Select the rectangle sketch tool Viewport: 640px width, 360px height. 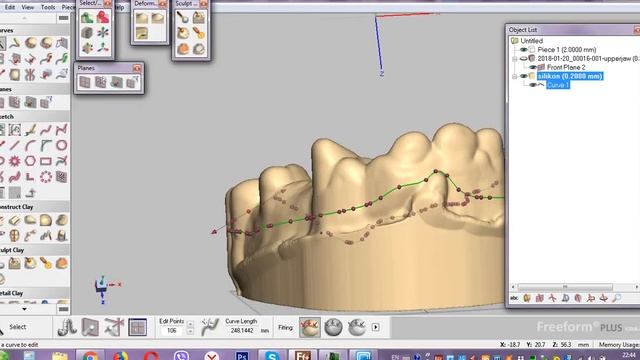tap(46, 161)
